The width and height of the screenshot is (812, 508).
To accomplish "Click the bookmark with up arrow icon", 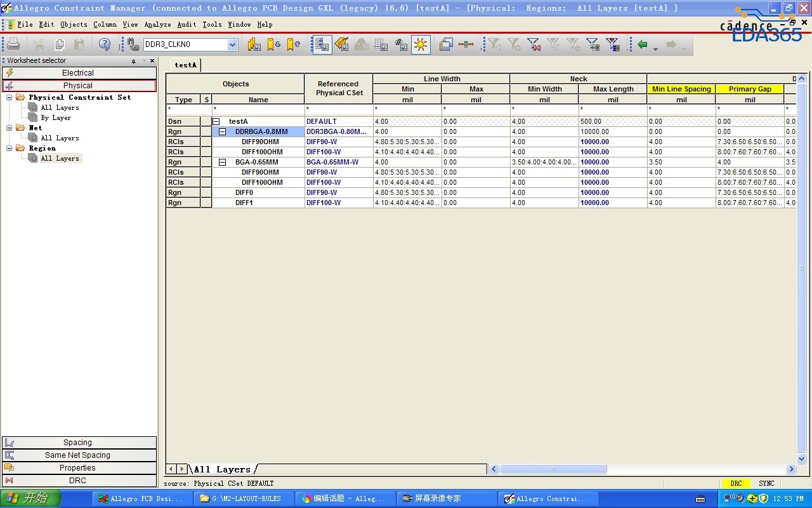I will (294, 44).
